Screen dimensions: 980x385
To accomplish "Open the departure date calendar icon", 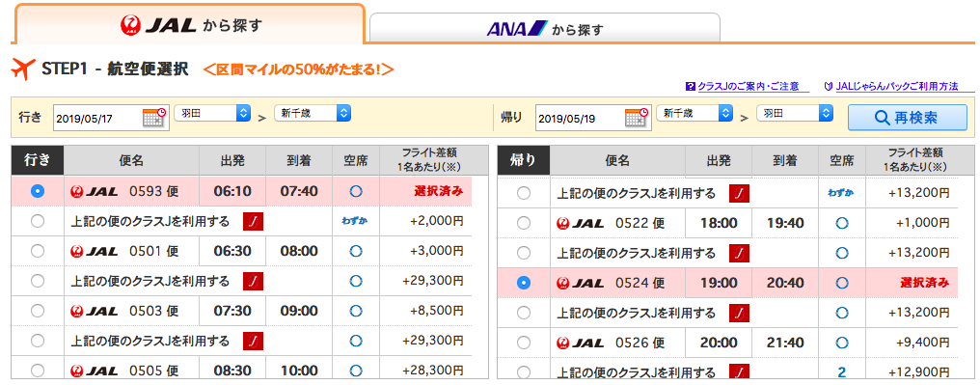I will tap(154, 118).
